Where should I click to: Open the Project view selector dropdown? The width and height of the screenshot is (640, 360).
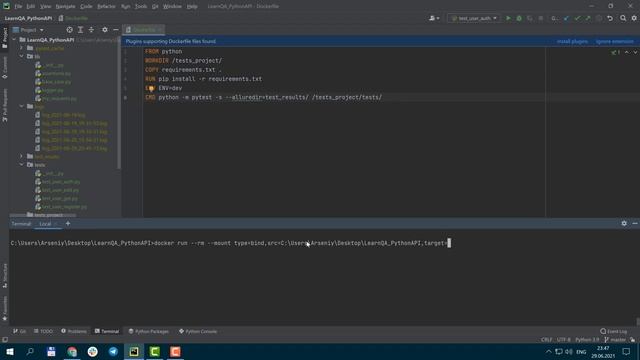click(28, 30)
